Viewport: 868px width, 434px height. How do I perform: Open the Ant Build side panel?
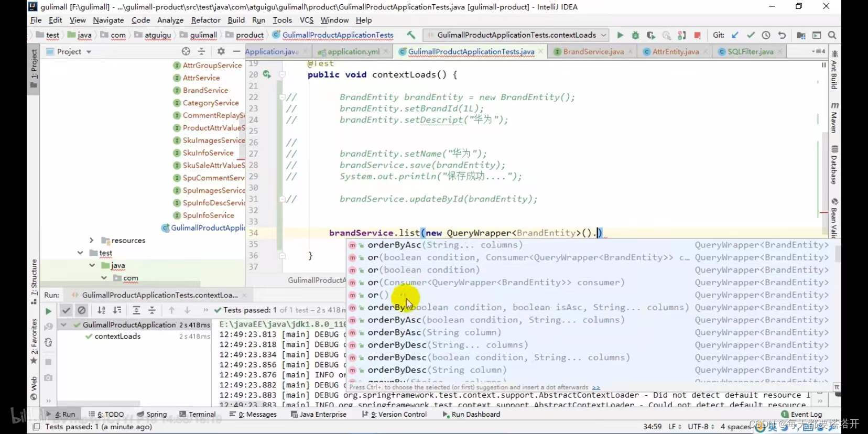tap(834, 70)
